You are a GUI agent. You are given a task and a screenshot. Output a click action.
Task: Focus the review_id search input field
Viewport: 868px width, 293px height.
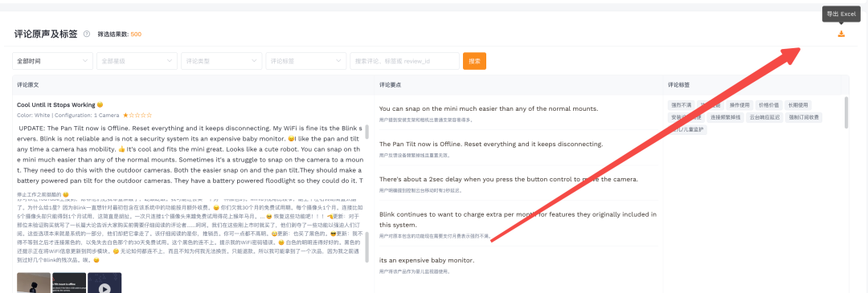coord(404,61)
